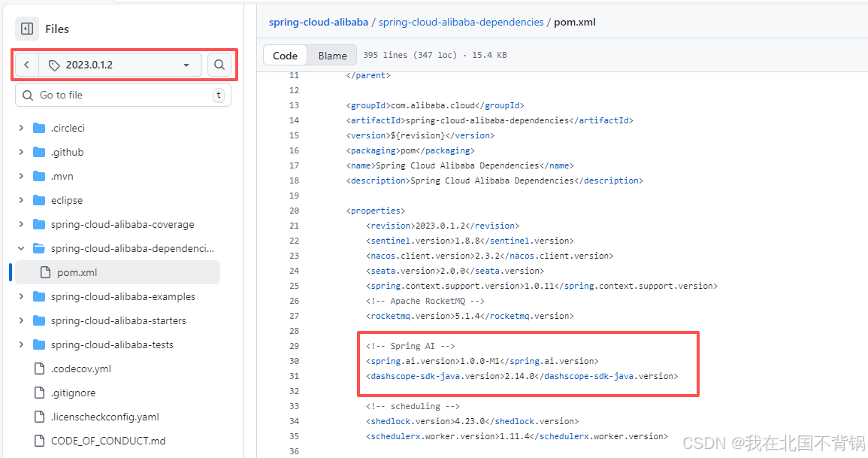Click spring-cloud-alibaba-examples folder icon
The width and height of the screenshot is (868, 458).
[x=39, y=296]
